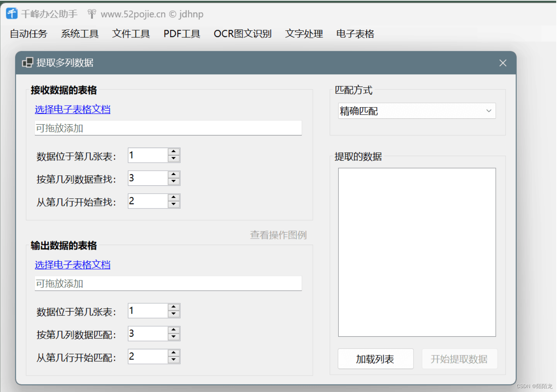Click the 可拖放添加 input field at top
The width and height of the screenshot is (558, 392).
click(x=168, y=128)
